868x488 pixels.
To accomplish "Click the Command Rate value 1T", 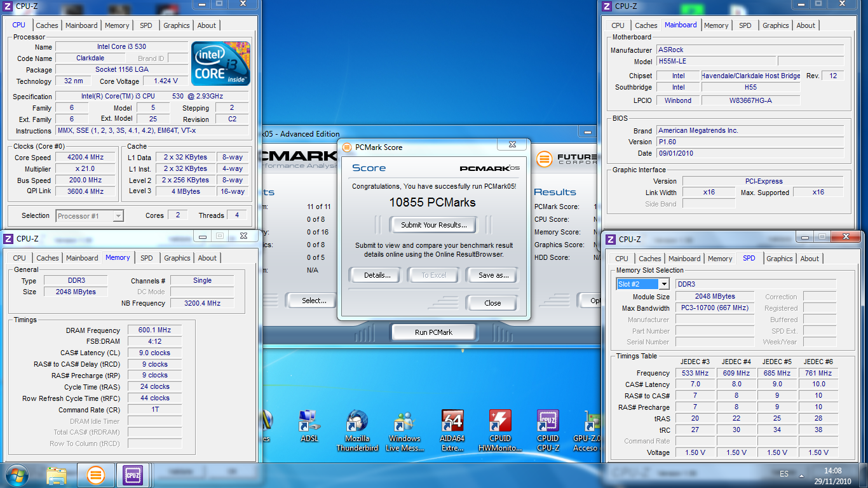I will click(x=155, y=410).
